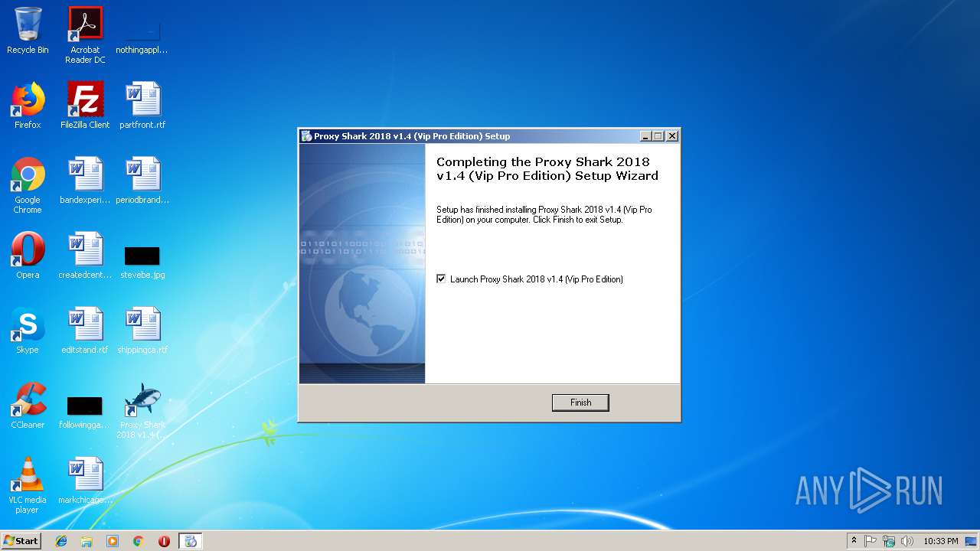980x551 pixels.
Task: Open Acrobat Reader DC shortcut
Action: 85,35
